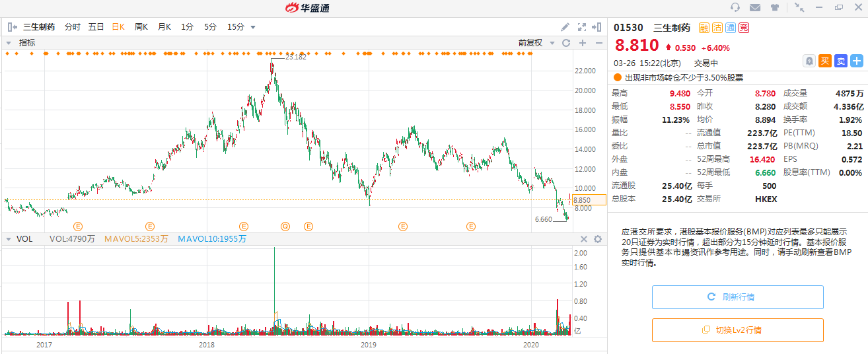Expand the VOL indicator selector arrow
Screen dimensions: 868x354
click(x=9, y=239)
